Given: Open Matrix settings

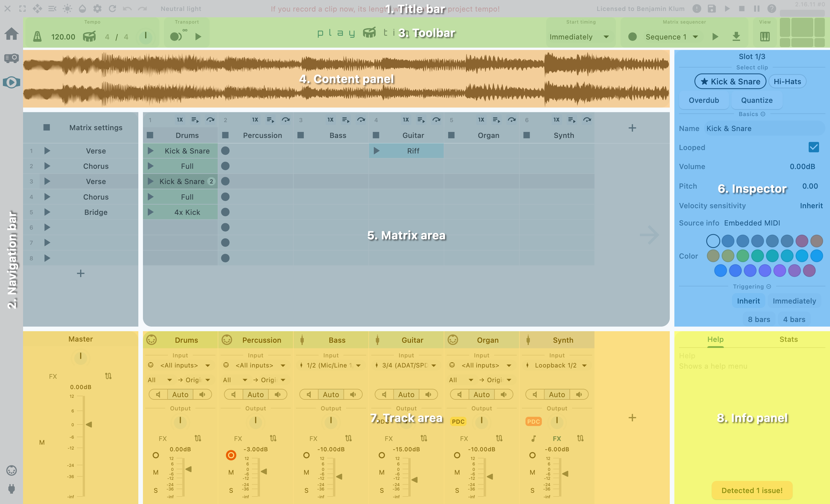Looking at the screenshot, I should 96,128.
